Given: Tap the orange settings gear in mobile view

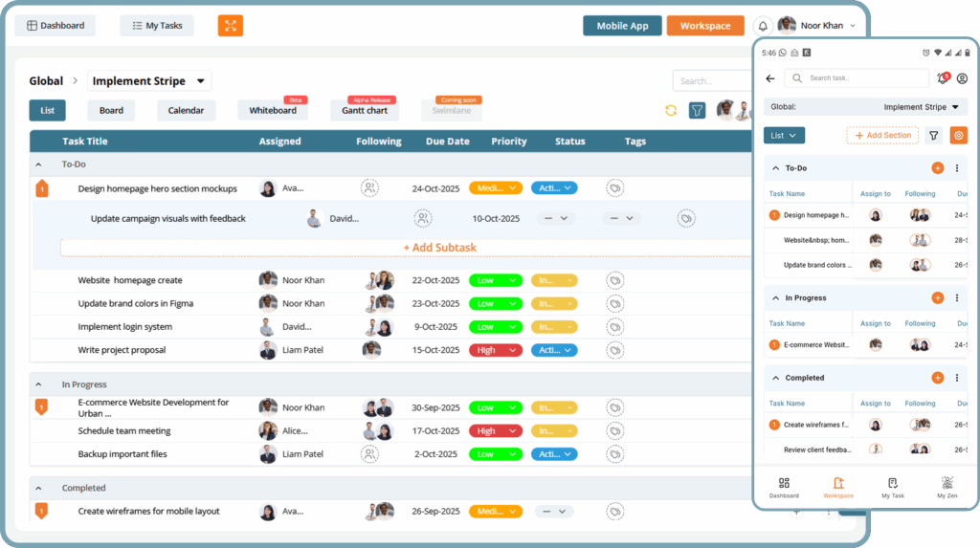Looking at the screenshot, I should (x=958, y=136).
